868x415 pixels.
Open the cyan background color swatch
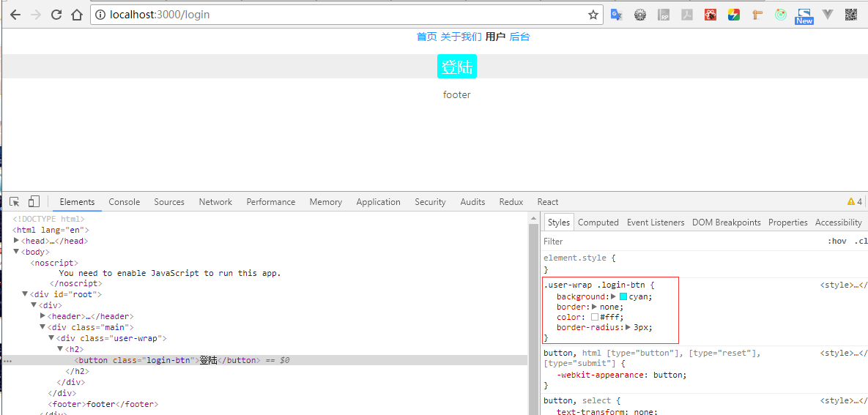click(x=623, y=296)
